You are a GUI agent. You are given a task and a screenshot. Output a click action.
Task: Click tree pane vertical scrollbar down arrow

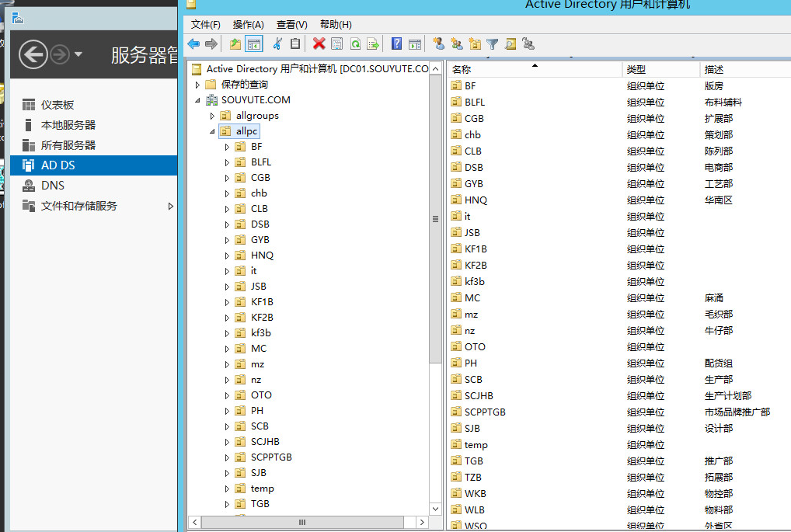pyautogui.click(x=435, y=509)
